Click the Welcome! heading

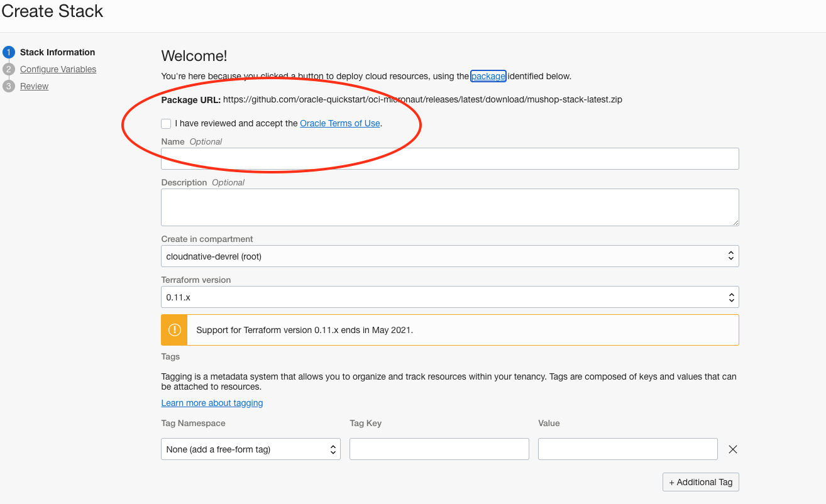[x=194, y=56]
